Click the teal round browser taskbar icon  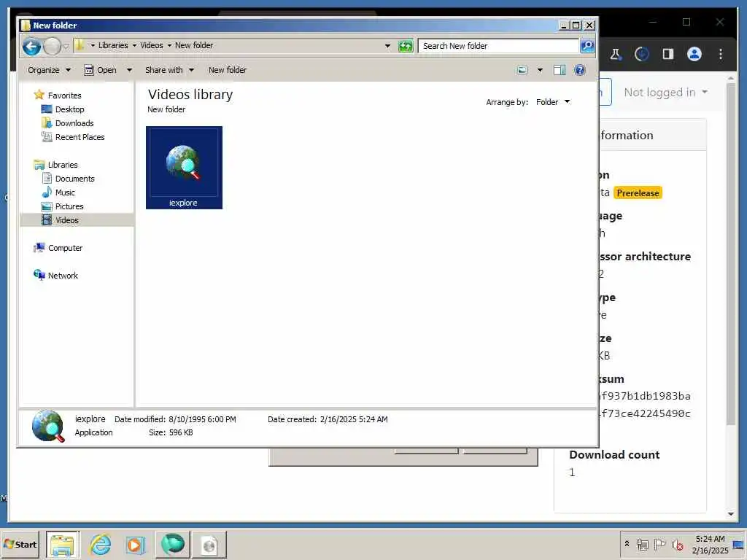(173, 544)
